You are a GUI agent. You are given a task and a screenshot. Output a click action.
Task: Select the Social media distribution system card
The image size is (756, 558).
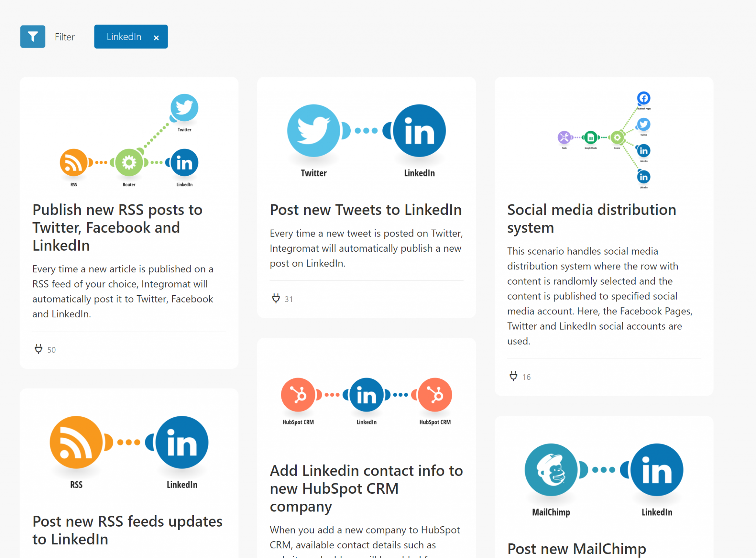(592, 218)
